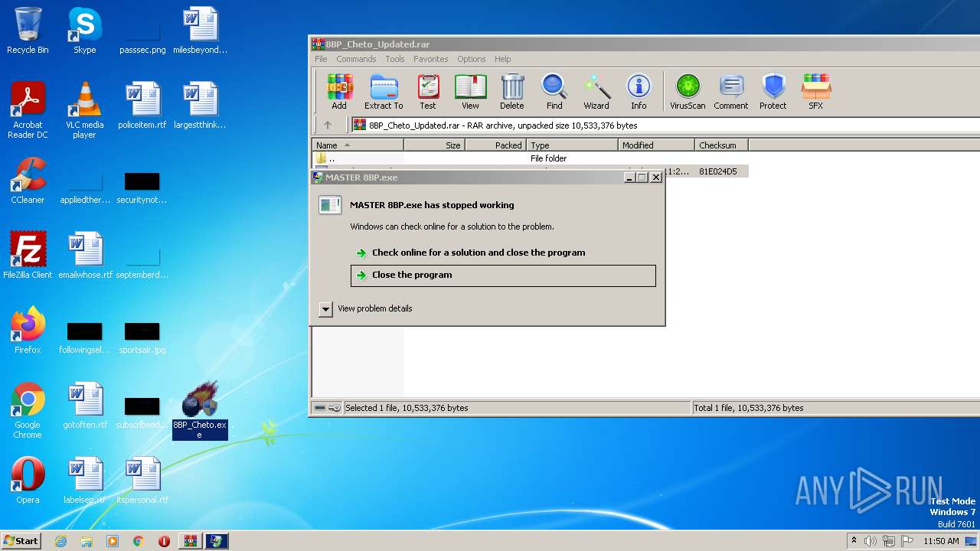The image size is (980, 551).
Task: Open CCleaner desktop shortcut
Action: [x=28, y=181]
